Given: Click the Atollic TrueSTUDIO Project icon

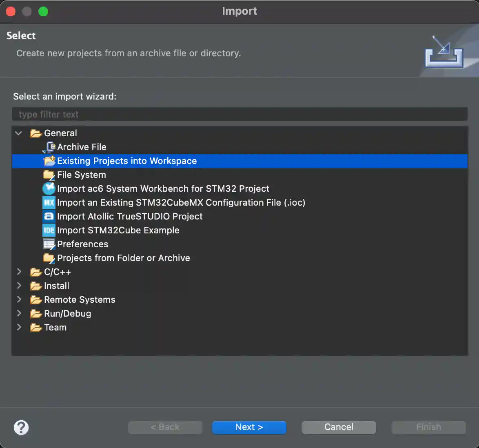Looking at the screenshot, I should pos(49,216).
